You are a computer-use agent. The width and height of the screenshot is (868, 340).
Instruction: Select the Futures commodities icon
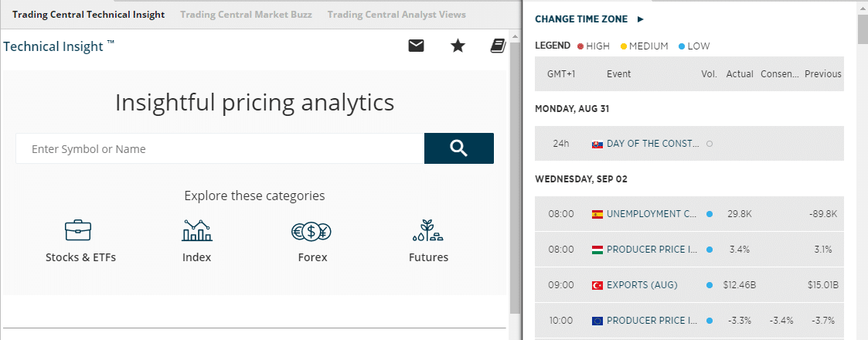coord(427,230)
